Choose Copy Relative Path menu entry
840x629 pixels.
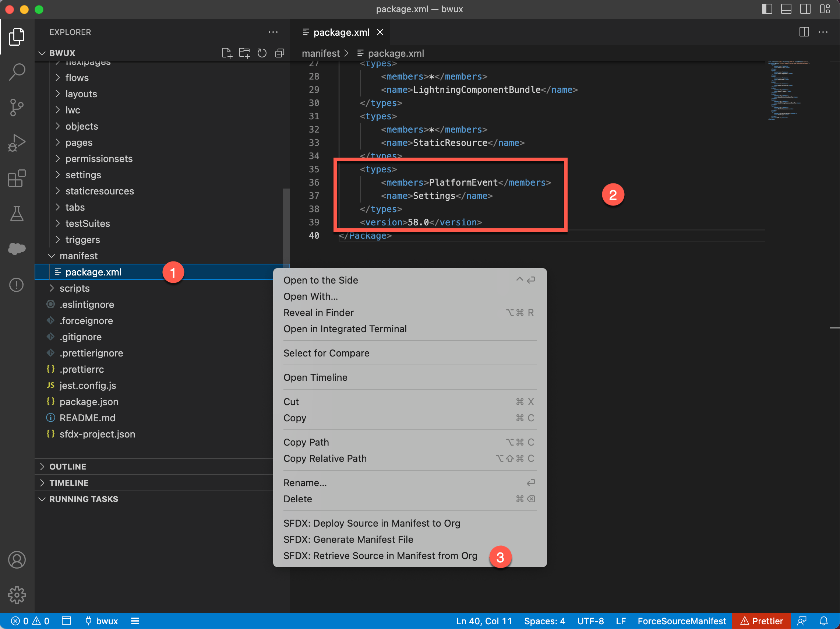pyautogui.click(x=325, y=458)
